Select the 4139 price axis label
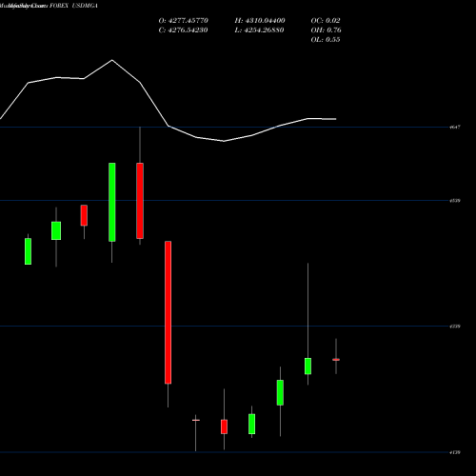The width and height of the screenshot is (476, 476). (455, 452)
